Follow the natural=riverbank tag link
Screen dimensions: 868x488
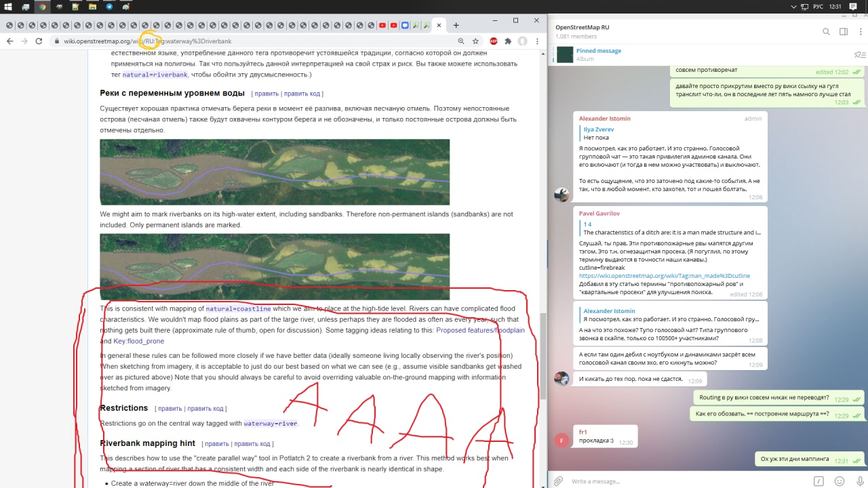coord(155,75)
